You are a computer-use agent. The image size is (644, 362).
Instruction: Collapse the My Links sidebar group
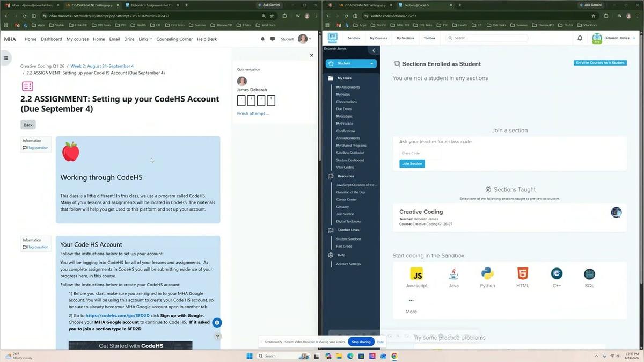tap(344, 78)
